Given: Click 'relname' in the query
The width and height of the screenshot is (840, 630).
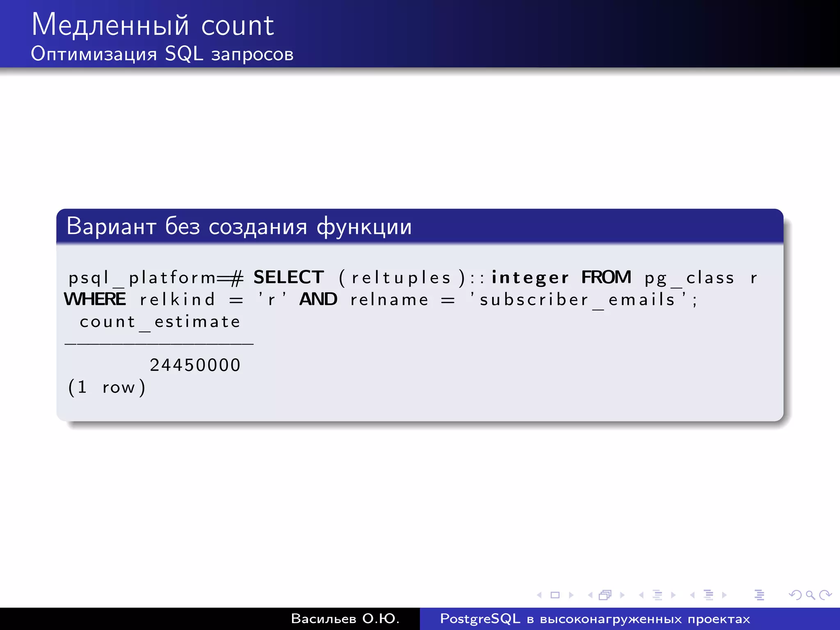Looking at the screenshot, I should point(389,299).
